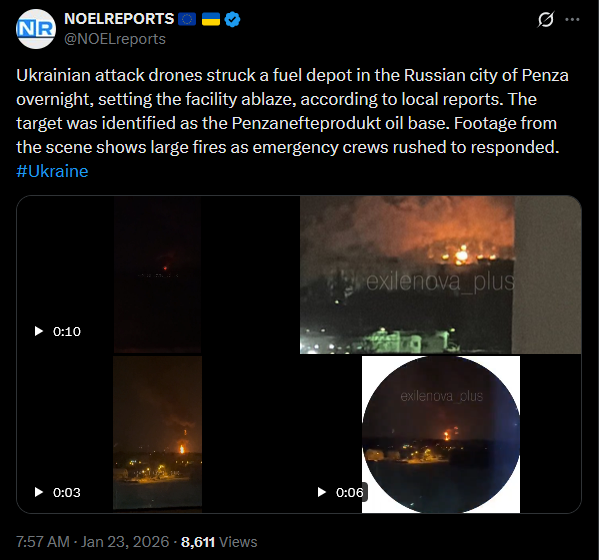Open the three-dot more options menu
Image resolution: width=599 pixels, height=560 pixels.
[572, 19]
